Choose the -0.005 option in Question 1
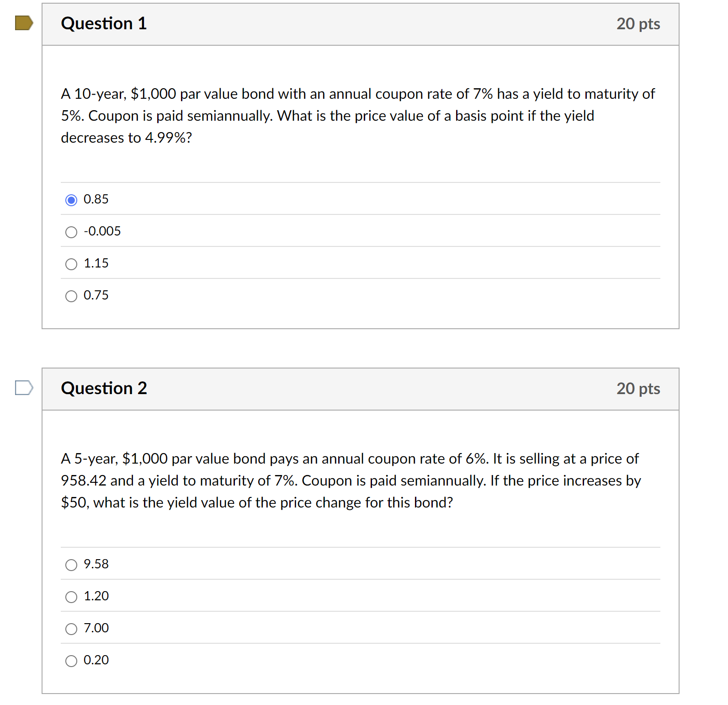Viewport: 728px width, 705px height. click(71, 232)
